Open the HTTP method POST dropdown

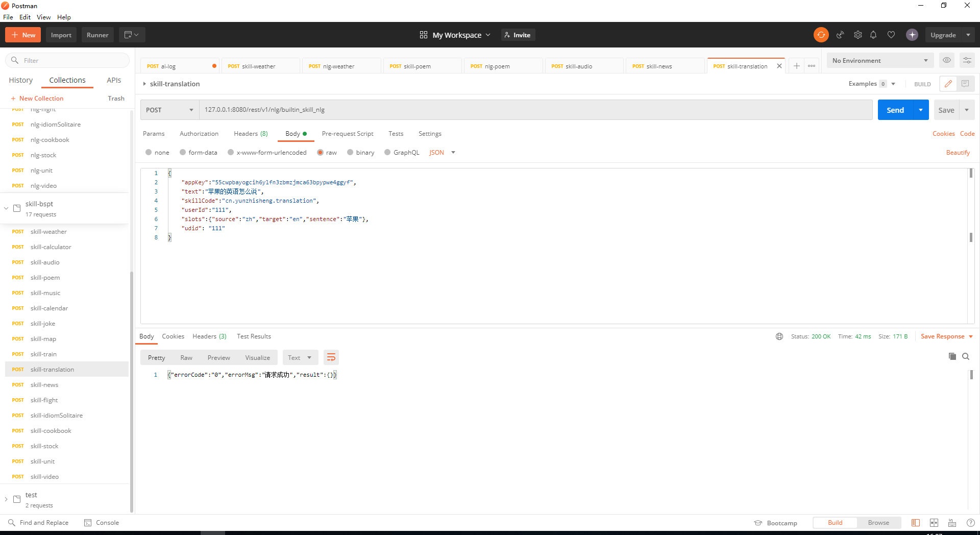[169, 110]
